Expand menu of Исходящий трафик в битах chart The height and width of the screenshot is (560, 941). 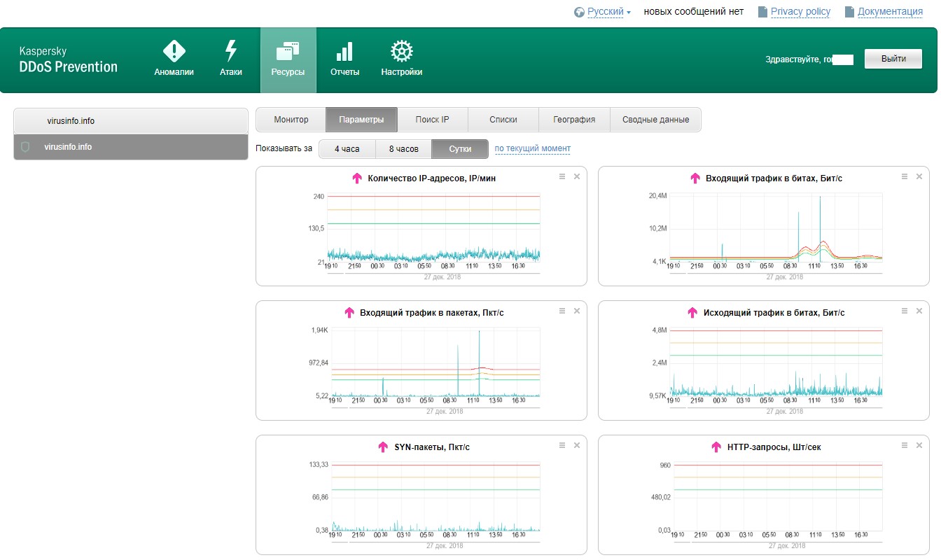pos(905,311)
